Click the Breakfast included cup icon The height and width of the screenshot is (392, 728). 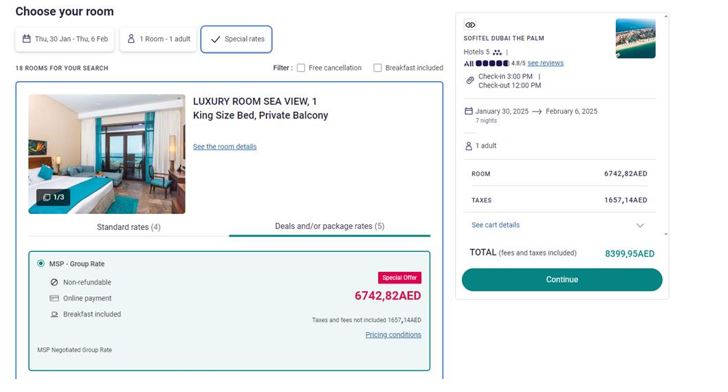[x=54, y=314]
